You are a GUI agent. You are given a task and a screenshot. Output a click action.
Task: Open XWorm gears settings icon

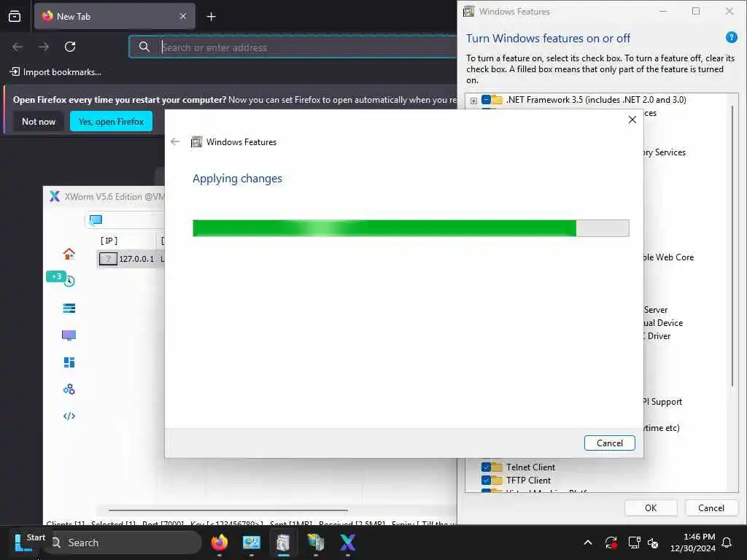69,389
